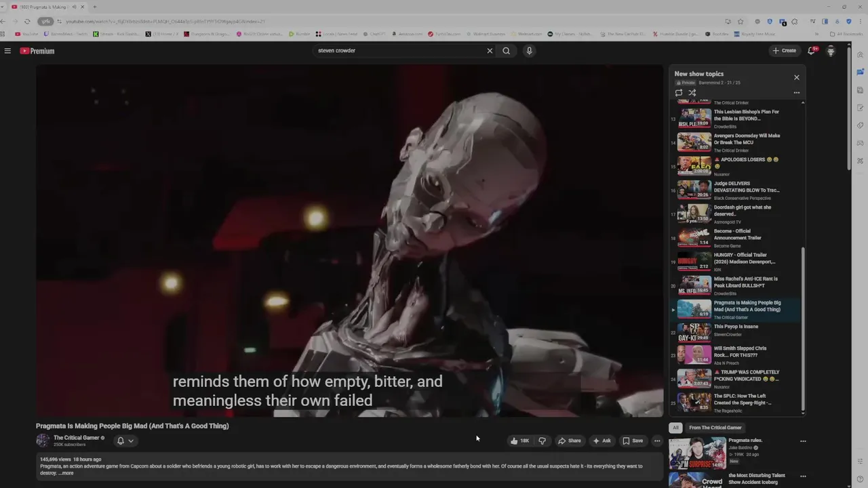Viewport: 868px width, 488px height.
Task: Select the current Pragmata playlist entry
Action: [x=736, y=310]
